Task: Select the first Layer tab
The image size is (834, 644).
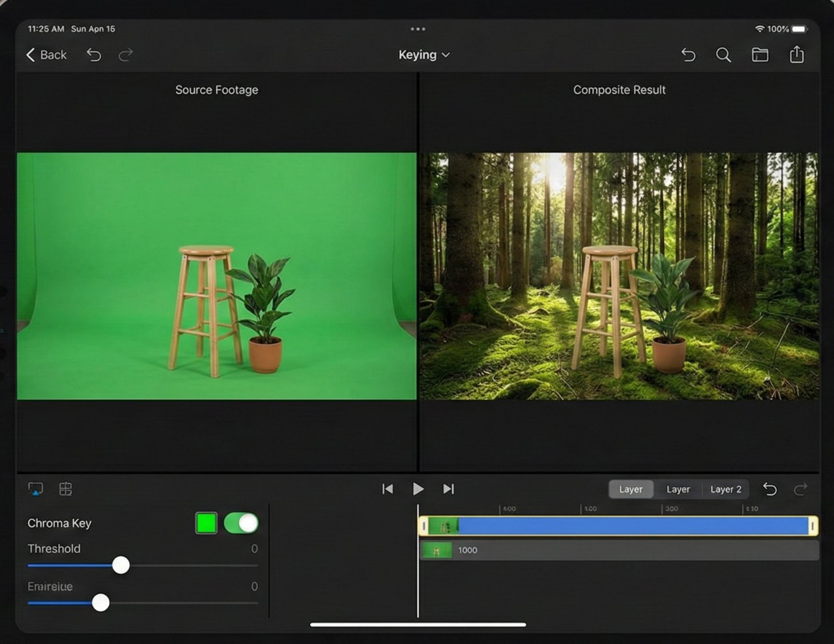Action: tap(630, 489)
